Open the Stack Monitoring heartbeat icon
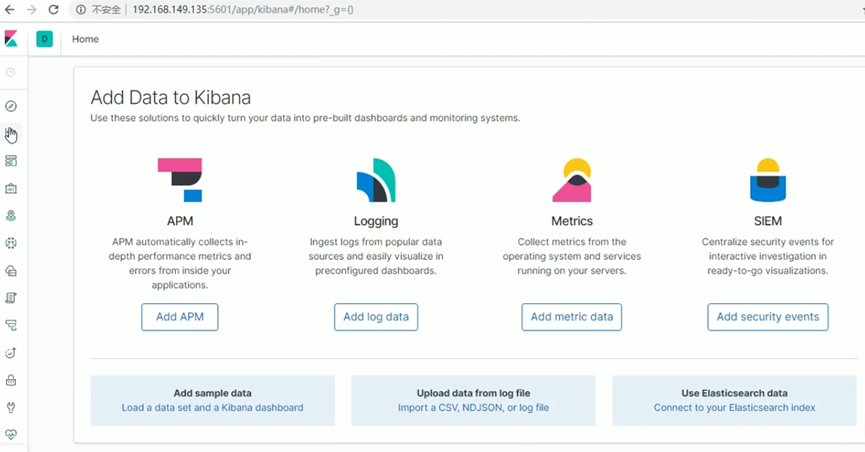The height and width of the screenshot is (452, 865). coord(11,434)
